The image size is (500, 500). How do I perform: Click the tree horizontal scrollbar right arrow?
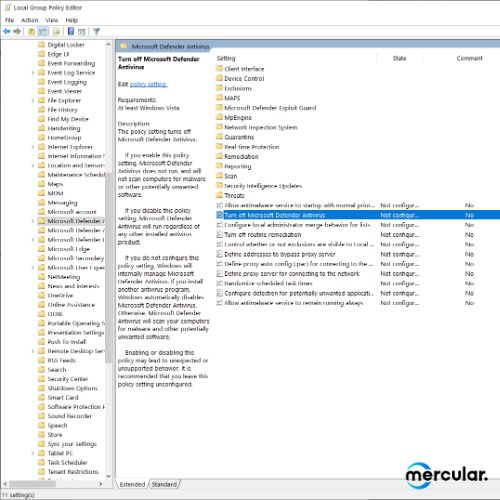click(101, 484)
